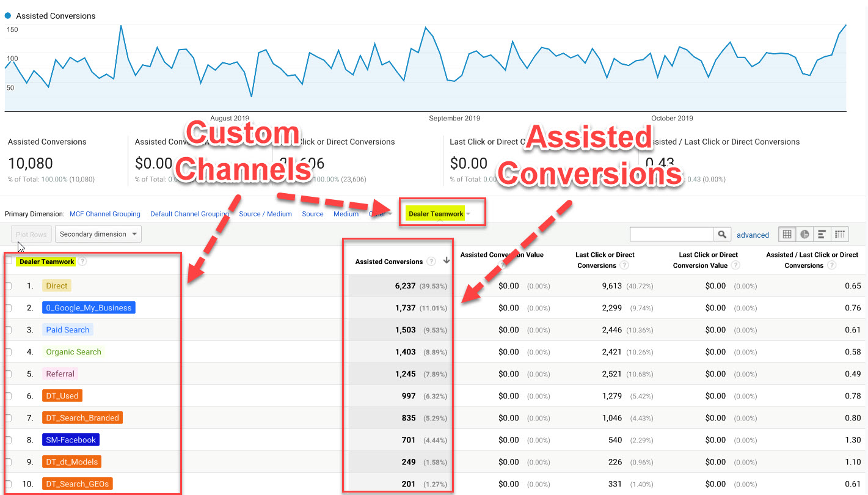Switch to Default Channel Grouping dimension
The height and width of the screenshot is (495, 868).
(x=189, y=214)
